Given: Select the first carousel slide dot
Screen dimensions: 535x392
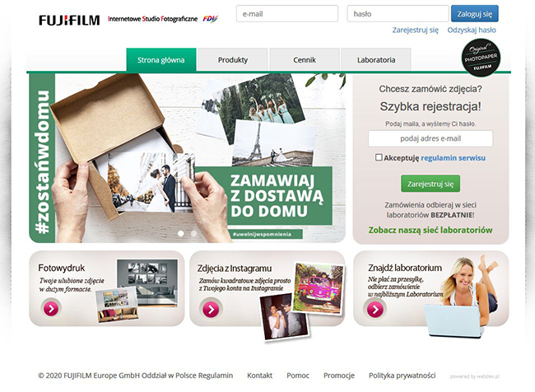Looking at the screenshot, I should 180,233.
